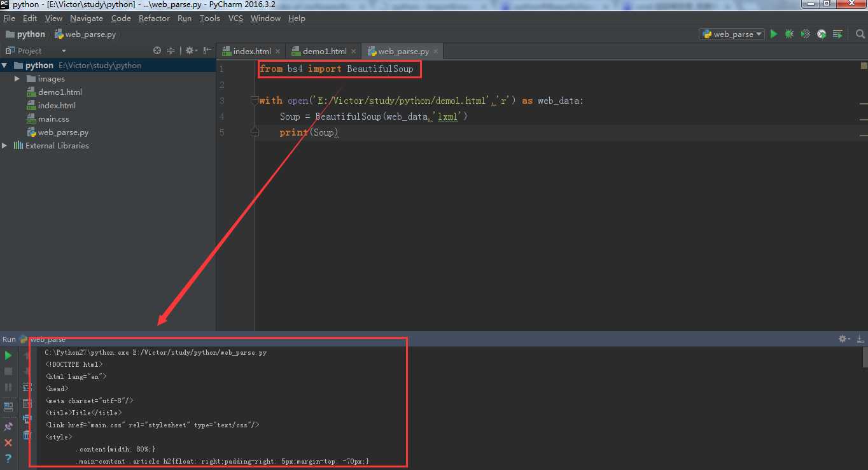
Task: Start debugging with the bug icon
Action: click(790, 34)
